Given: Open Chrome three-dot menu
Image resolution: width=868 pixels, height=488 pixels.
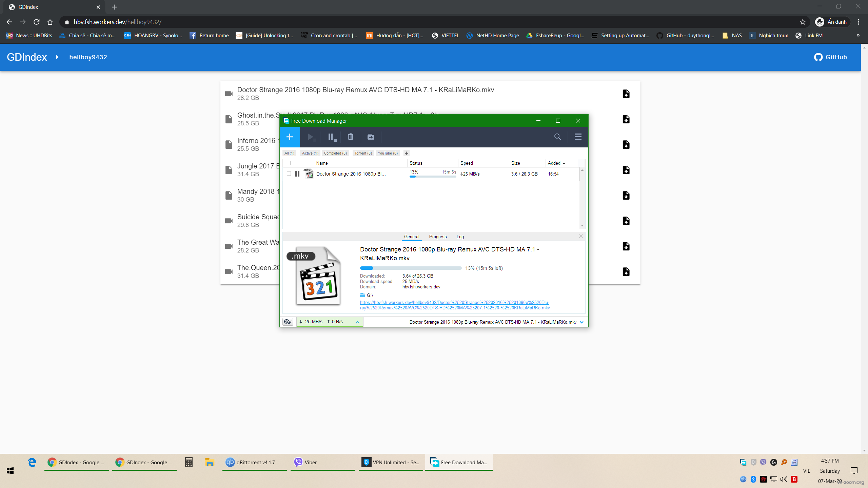Looking at the screenshot, I should (x=859, y=22).
